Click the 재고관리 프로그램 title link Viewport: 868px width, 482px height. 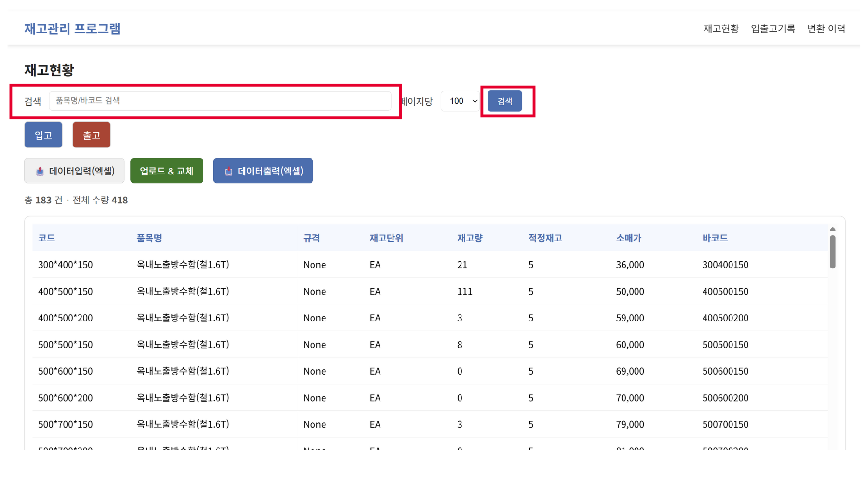pyautogui.click(x=72, y=29)
